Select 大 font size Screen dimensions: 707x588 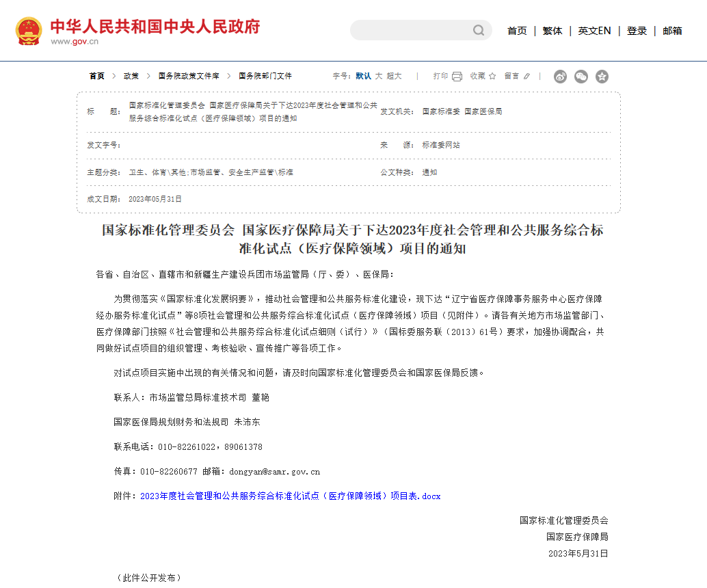pyautogui.click(x=379, y=76)
